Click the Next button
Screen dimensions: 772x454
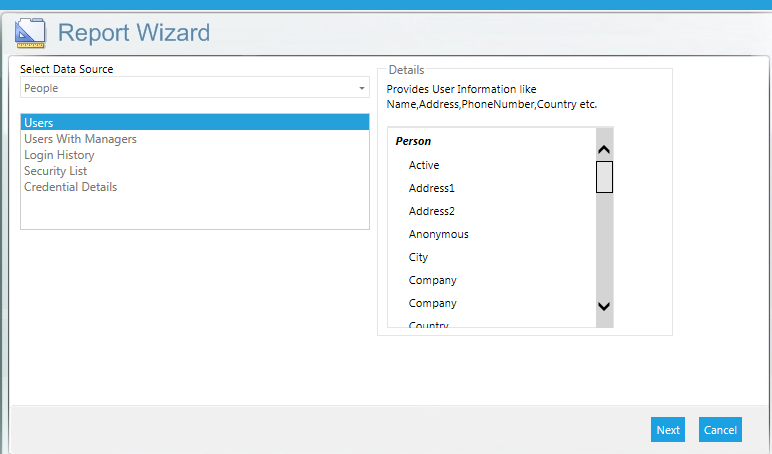point(668,430)
